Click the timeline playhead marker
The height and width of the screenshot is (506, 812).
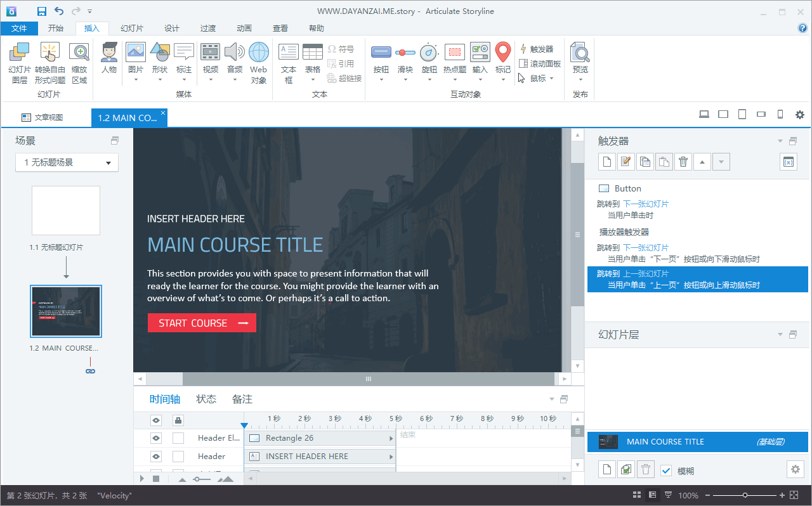pyautogui.click(x=244, y=426)
